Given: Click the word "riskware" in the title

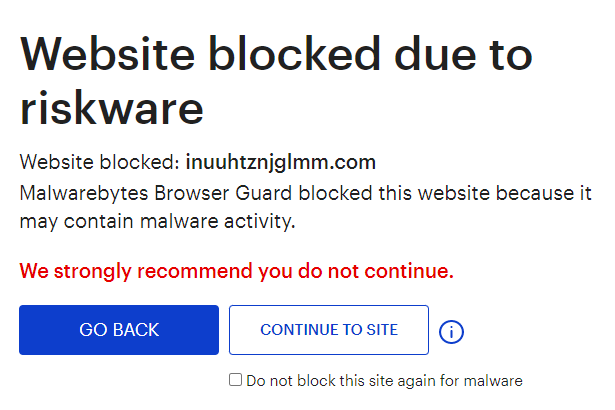Looking at the screenshot, I should point(111,106).
